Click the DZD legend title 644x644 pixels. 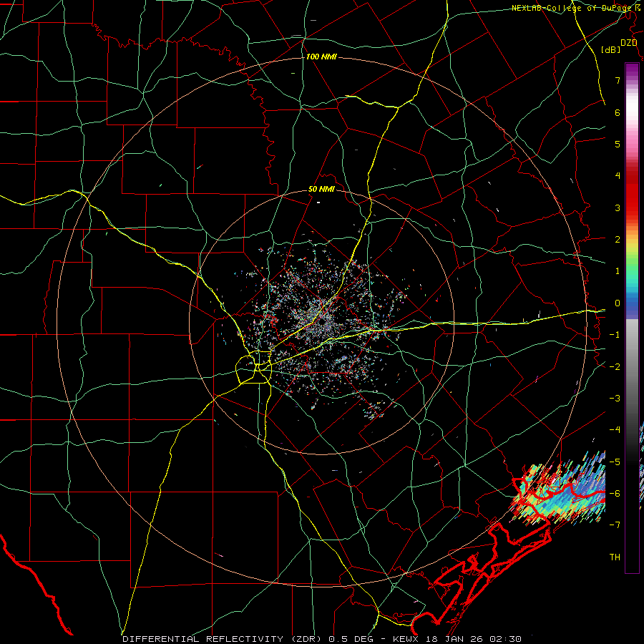click(x=628, y=43)
